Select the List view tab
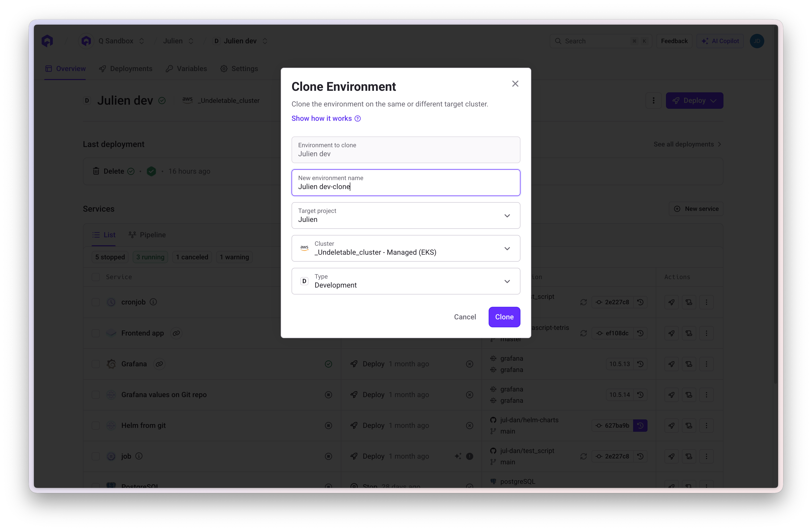Image resolution: width=812 pixels, height=531 pixels. pyautogui.click(x=104, y=235)
